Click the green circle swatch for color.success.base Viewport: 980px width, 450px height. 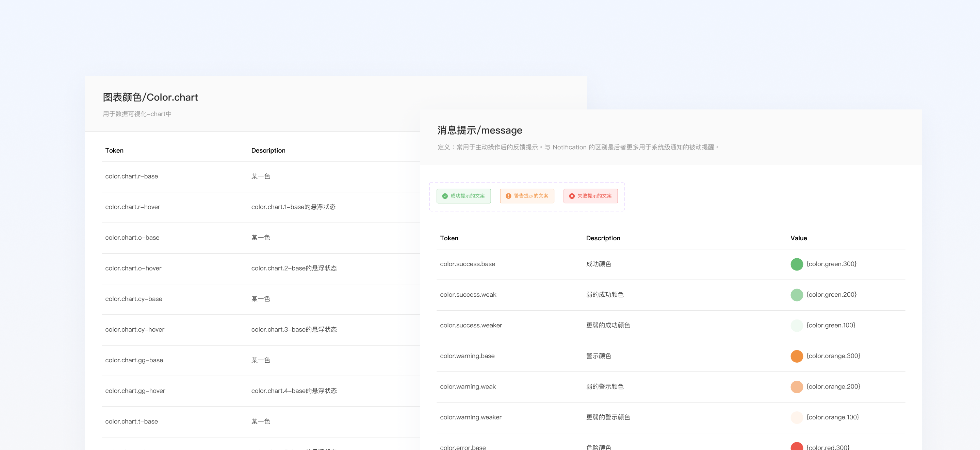tap(797, 264)
